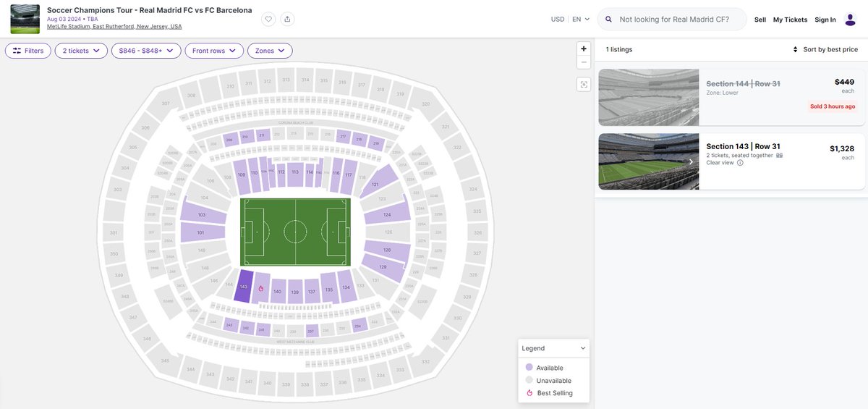Go to the Sell page

click(760, 20)
